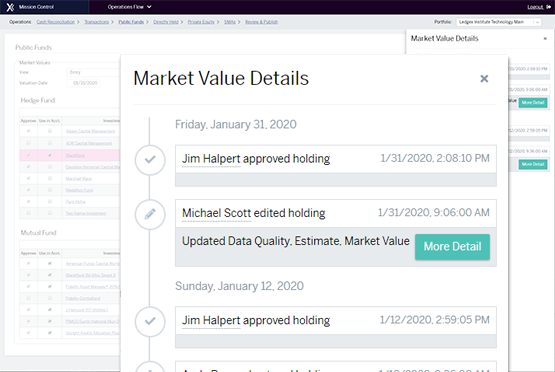
Task: Open Two Sigma Investment link
Action: (86, 213)
